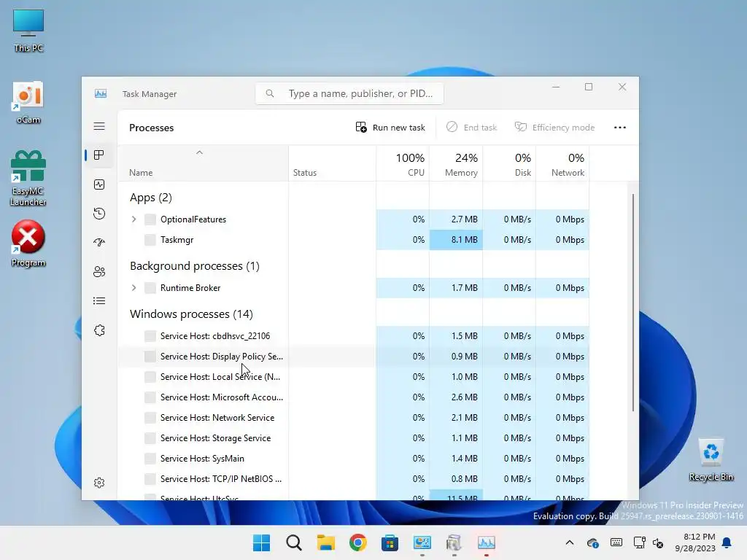Screen dimensions: 747x560
Task: Open the Control Panel taskbar icon
Action: coord(422,542)
